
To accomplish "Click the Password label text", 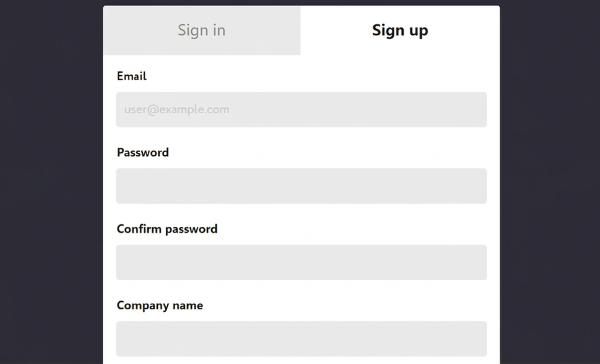I will click(143, 152).
